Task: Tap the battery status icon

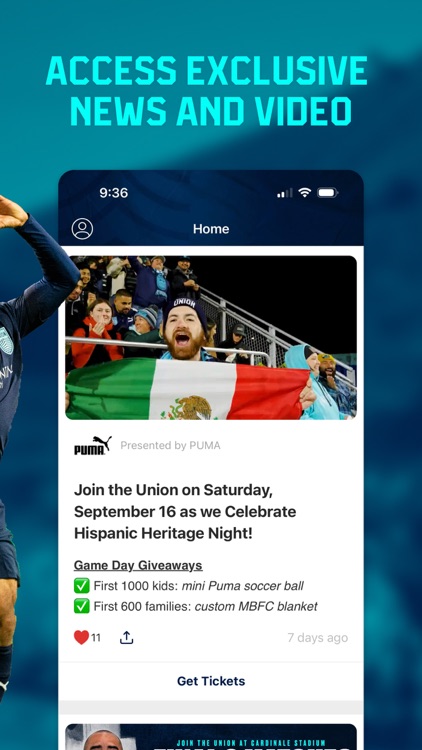Action: point(328,193)
